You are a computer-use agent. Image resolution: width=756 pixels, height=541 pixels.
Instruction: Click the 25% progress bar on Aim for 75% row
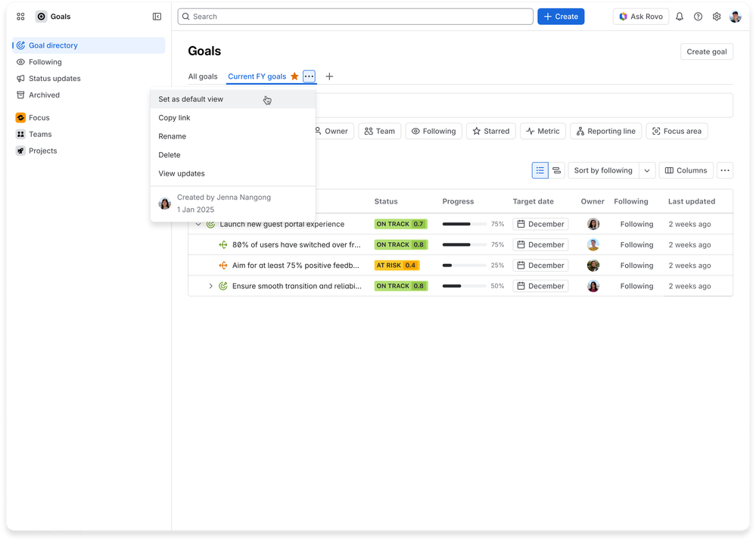[x=465, y=266]
